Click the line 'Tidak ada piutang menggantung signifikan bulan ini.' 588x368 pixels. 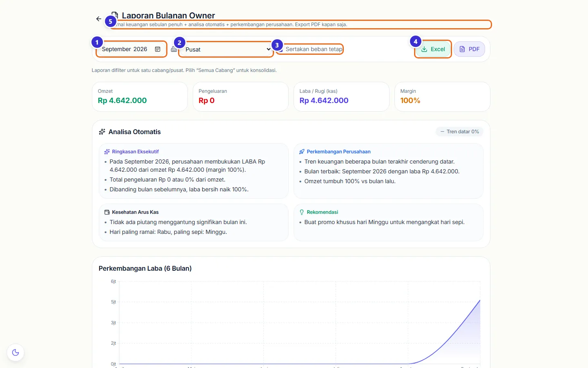(178, 222)
